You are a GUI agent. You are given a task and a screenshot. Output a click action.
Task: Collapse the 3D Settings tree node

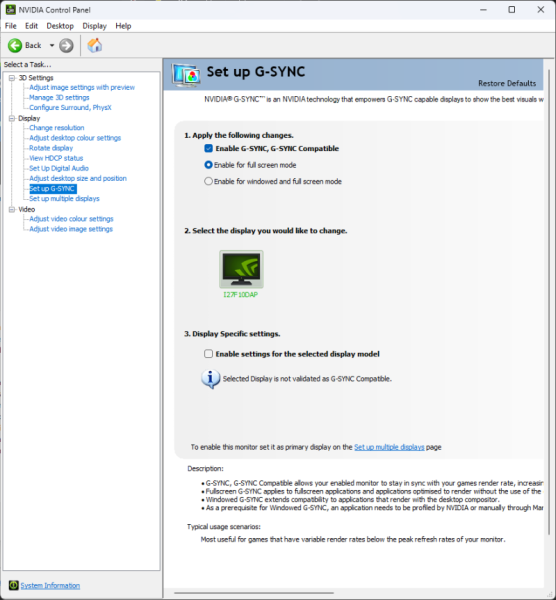pos(12,78)
